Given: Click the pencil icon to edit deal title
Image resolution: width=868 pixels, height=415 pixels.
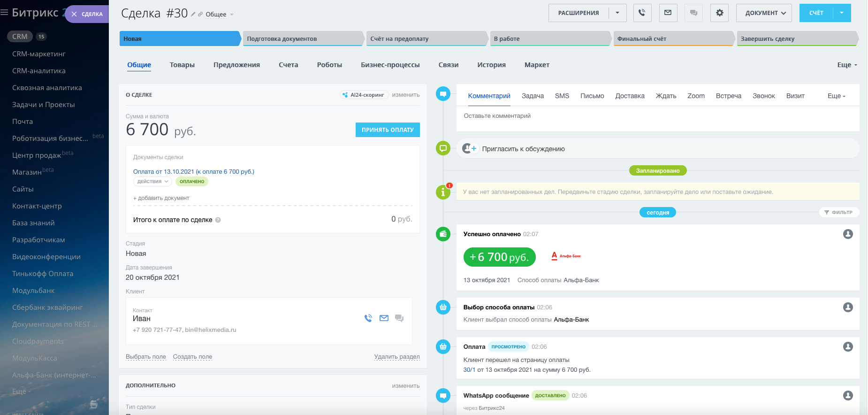Looking at the screenshot, I should click(x=193, y=15).
